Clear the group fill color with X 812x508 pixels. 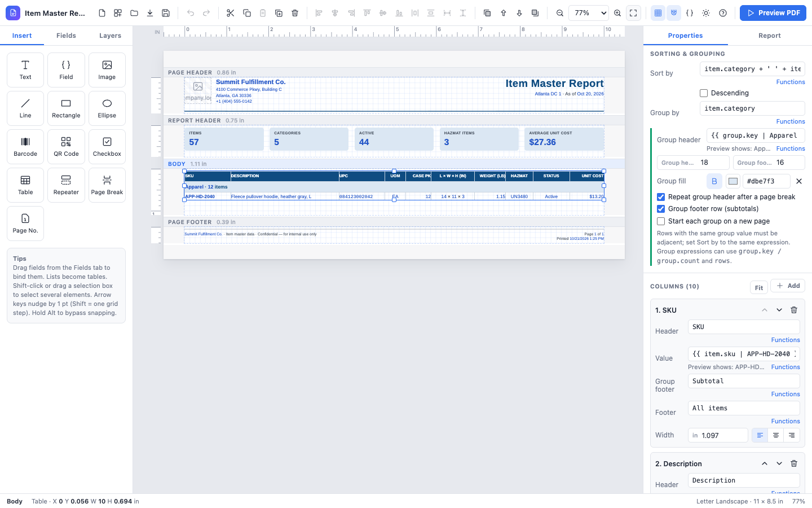[x=798, y=181]
